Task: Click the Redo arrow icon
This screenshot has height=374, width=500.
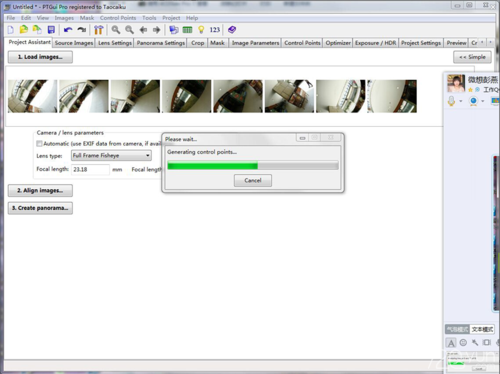Action: coord(82,30)
